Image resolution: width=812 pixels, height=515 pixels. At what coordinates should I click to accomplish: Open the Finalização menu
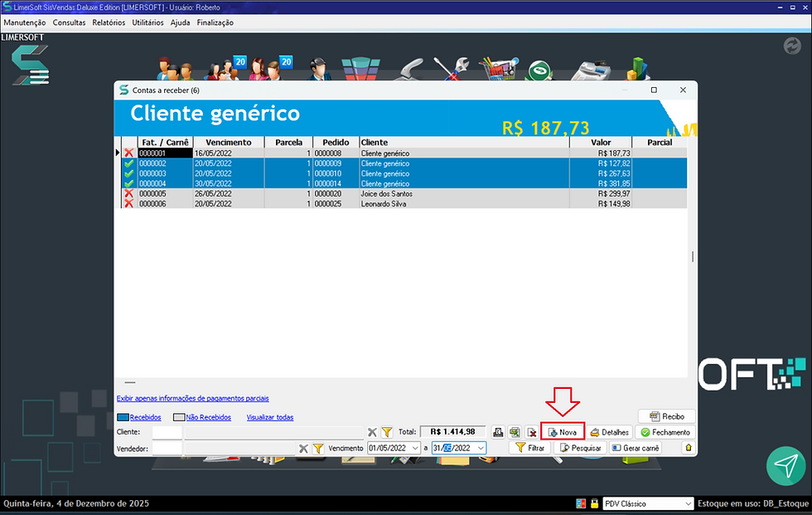point(215,22)
